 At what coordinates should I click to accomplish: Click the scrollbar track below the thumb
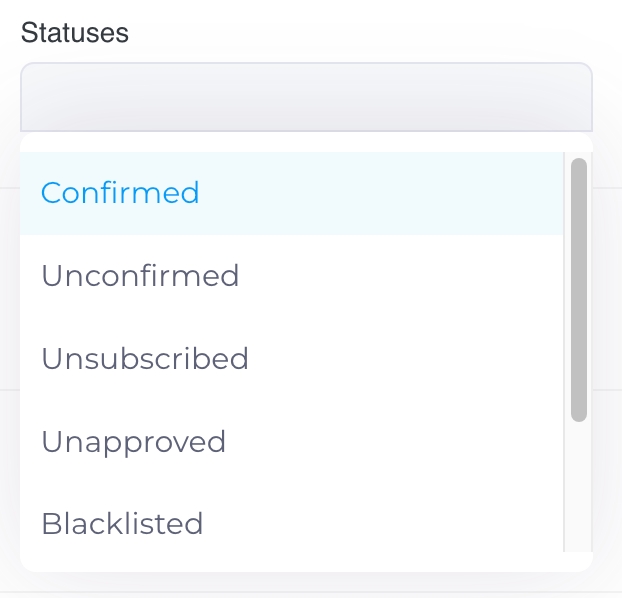(x=578, y=485)
